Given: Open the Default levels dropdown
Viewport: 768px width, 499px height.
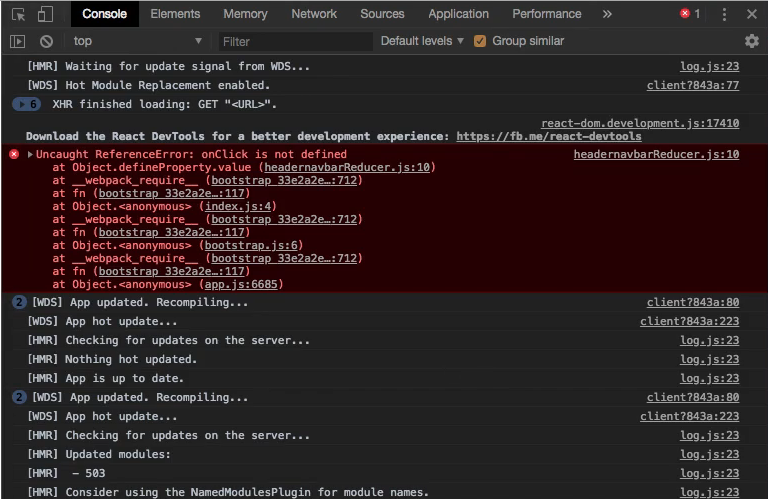Looking at the screenshot, I should click(x=422, y=41).
